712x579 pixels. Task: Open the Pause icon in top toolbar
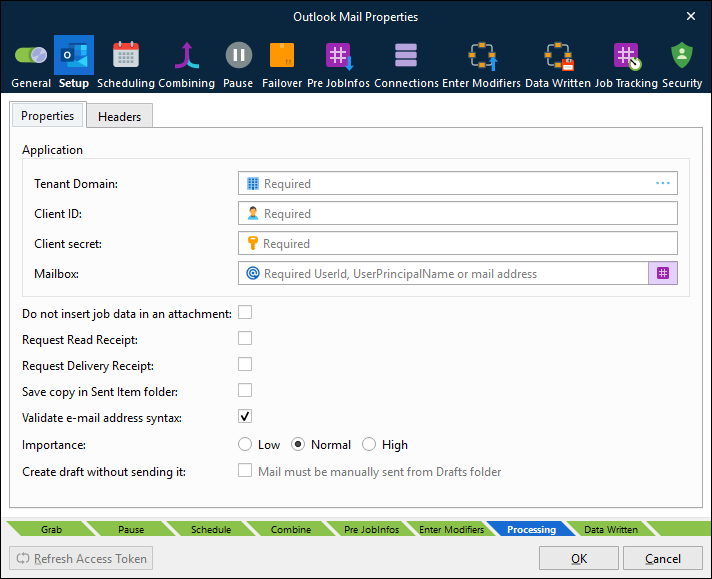pos(238,55)
